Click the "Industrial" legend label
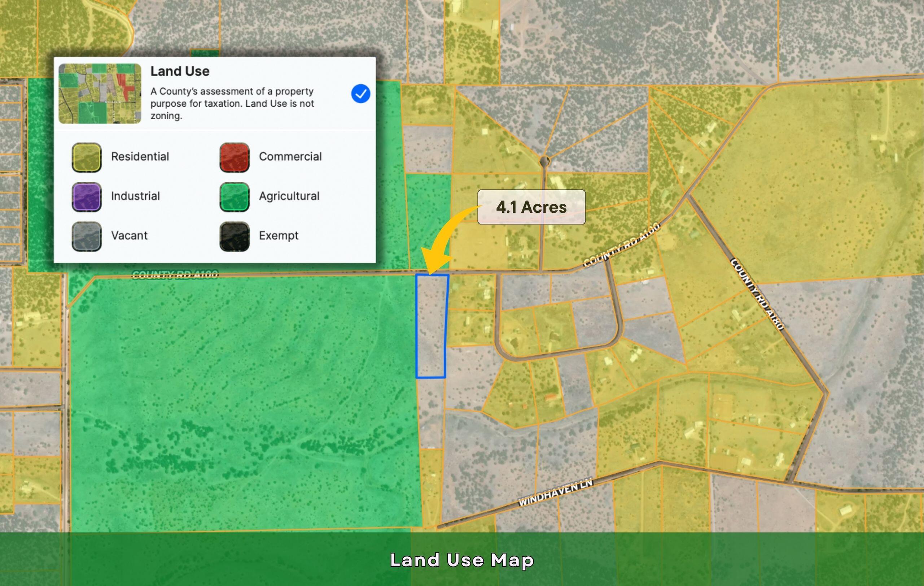The image size is (924, 586). 135,196
